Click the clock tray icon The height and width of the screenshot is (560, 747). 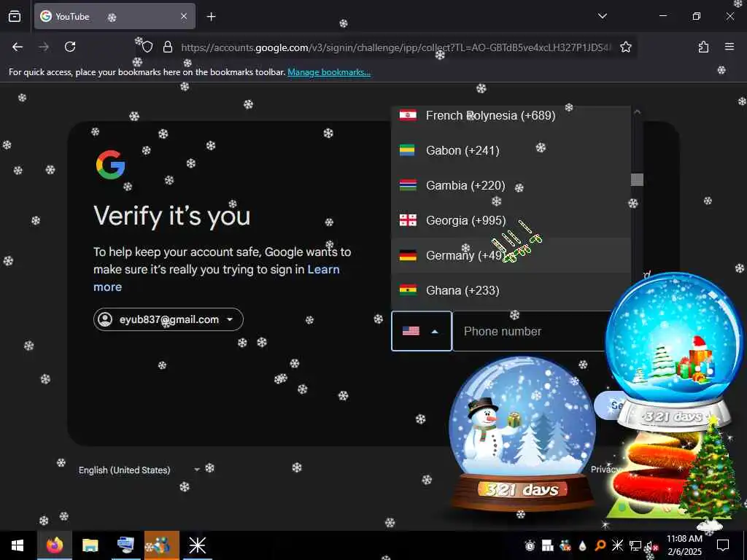pos(530,545)
